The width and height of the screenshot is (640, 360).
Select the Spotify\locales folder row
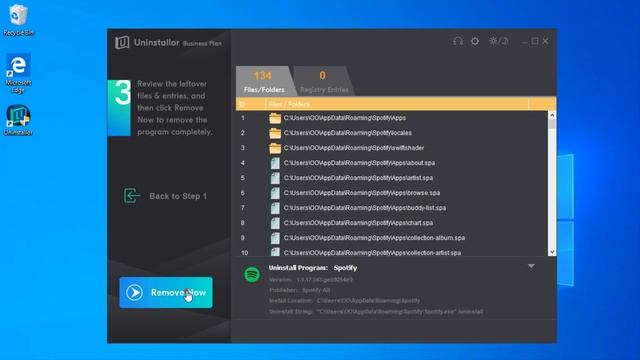pyautogui.click(x=392, y=133)
